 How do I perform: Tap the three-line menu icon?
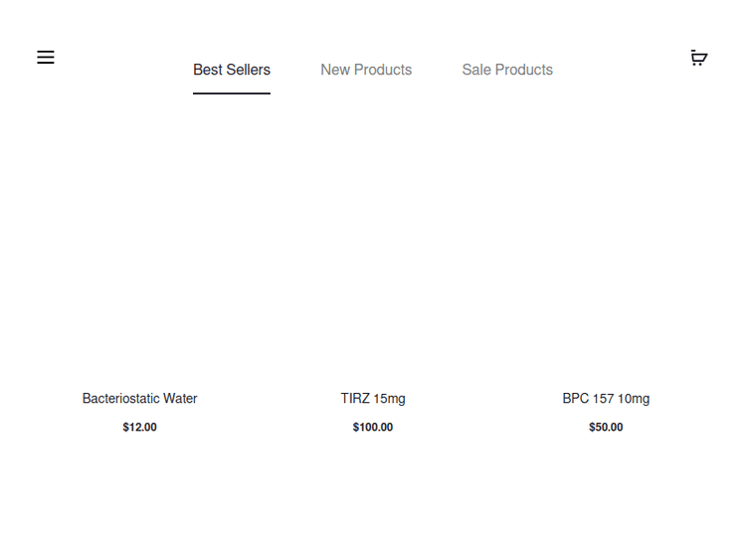coord(46,58)
